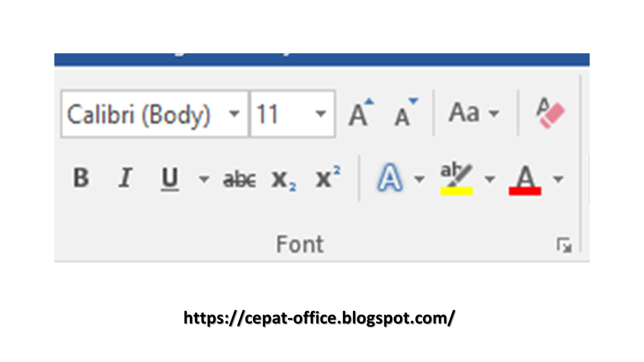Click the Subscript icon
This screenshot has width=644, height=362.
[283, 178]
